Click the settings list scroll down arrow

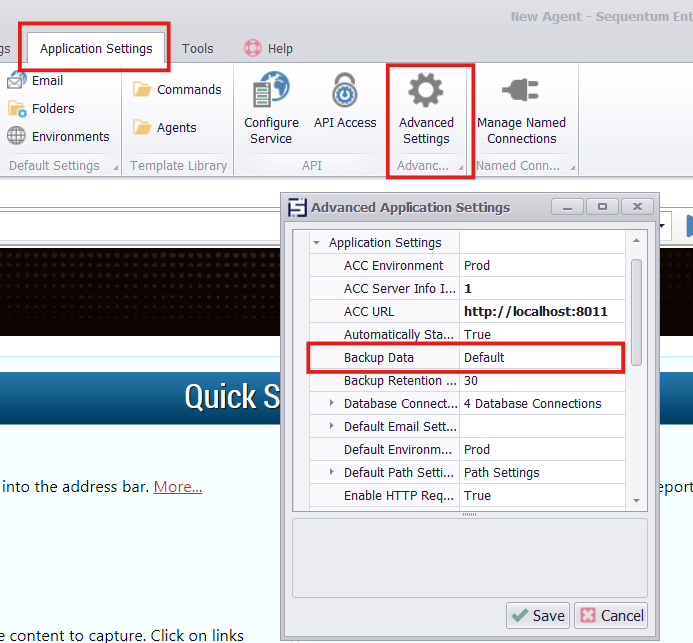click(636, 500)
